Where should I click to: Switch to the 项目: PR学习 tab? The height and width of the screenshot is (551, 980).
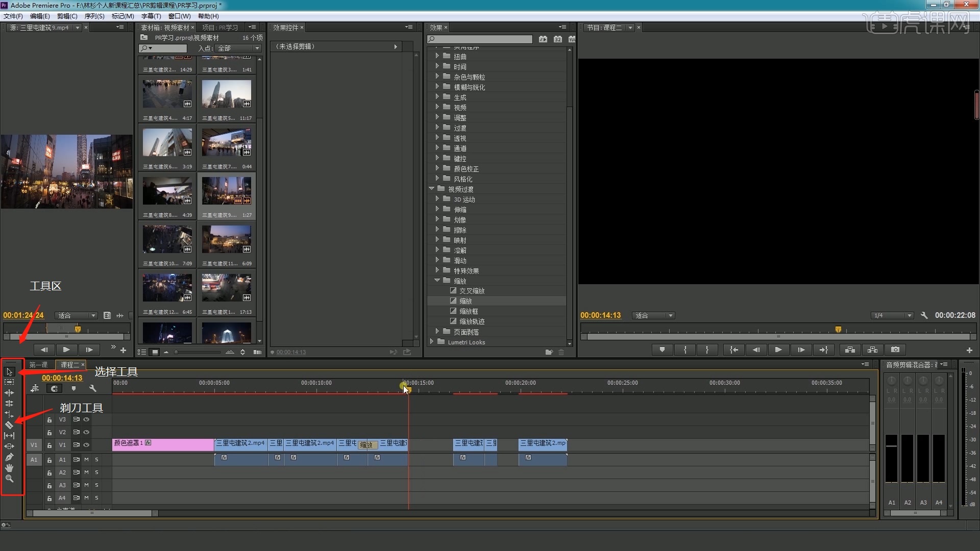220,28
